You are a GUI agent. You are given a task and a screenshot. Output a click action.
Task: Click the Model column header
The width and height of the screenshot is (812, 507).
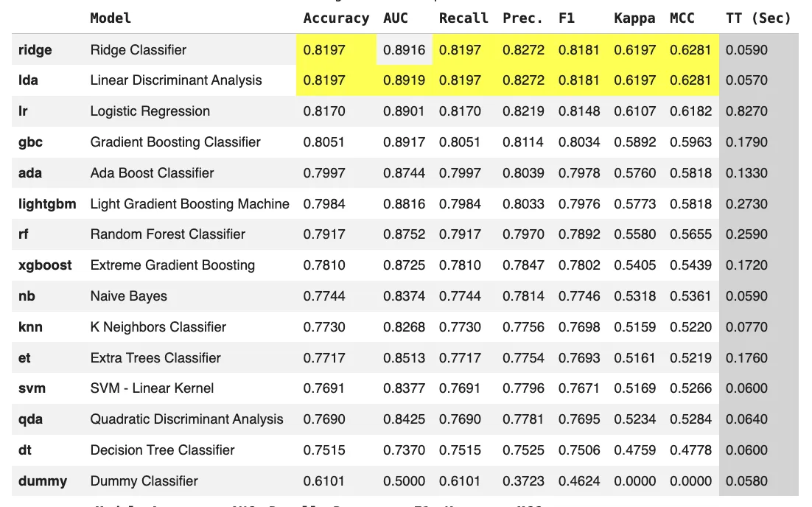111,18
